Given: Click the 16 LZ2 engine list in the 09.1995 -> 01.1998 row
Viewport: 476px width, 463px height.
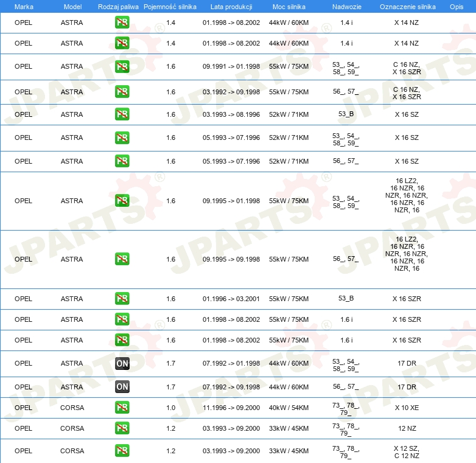Looking at the screenshot, I should click(407, 195).
